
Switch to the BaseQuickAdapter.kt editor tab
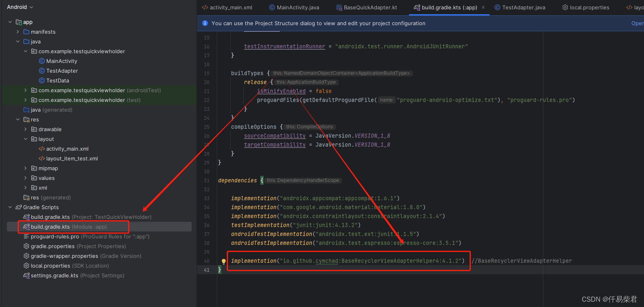coord(367,7)
